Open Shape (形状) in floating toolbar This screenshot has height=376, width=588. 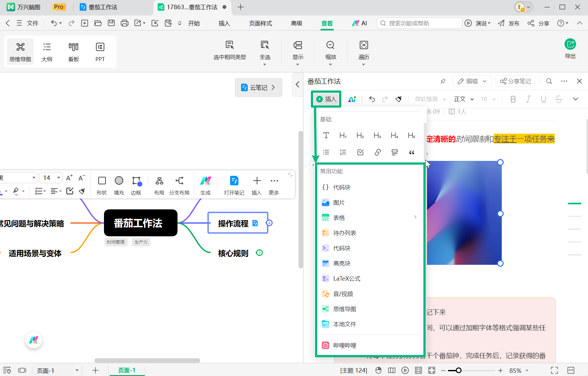[x=102, y=185]
